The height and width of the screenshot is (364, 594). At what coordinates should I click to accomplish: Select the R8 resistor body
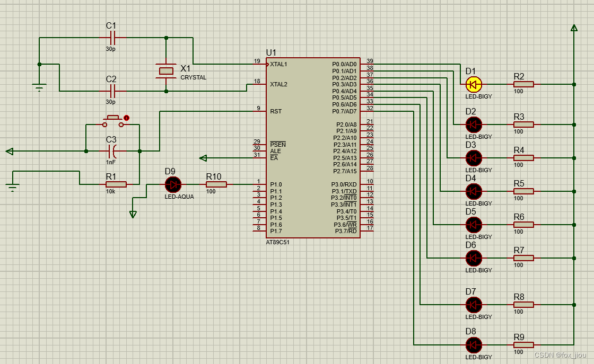tap(523, 305)
